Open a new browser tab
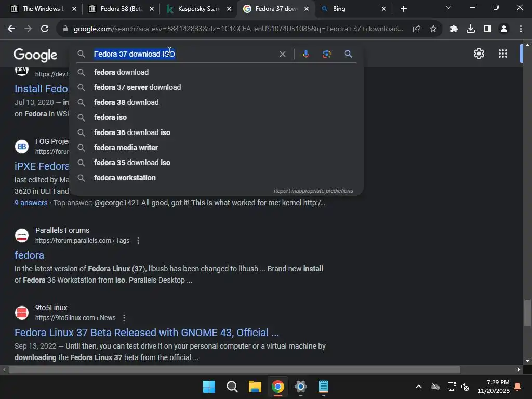 point(403,9)
